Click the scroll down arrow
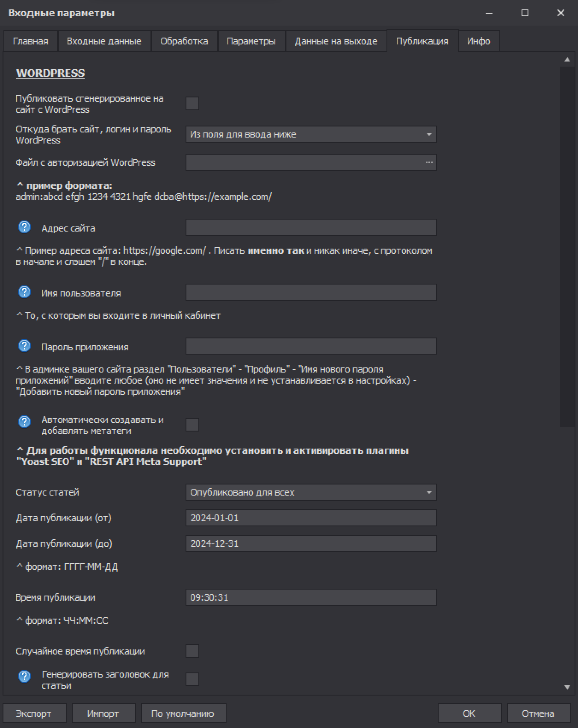The width and height of the screenshot is (578, 728). (x=567, y=687)
